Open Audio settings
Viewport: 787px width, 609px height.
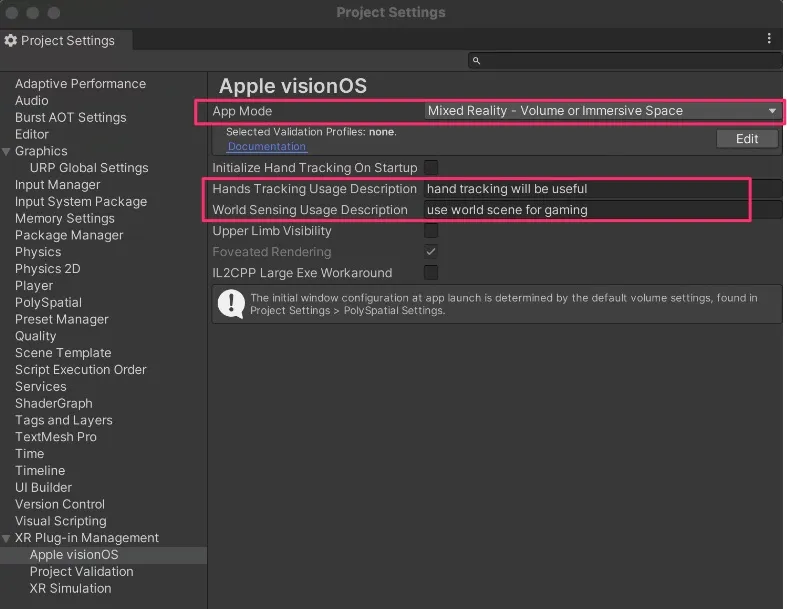click(x=32, y=101)
